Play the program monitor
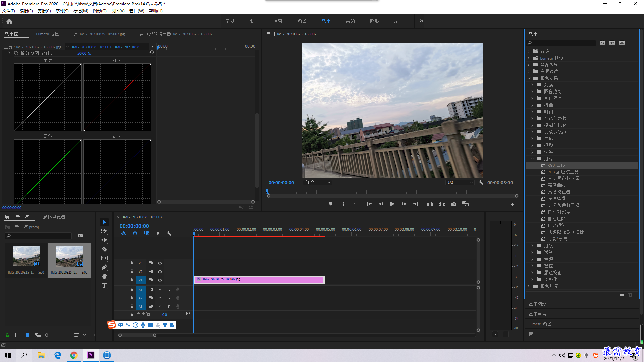Screen dimensions: 644x362 [x=392, y=204]
